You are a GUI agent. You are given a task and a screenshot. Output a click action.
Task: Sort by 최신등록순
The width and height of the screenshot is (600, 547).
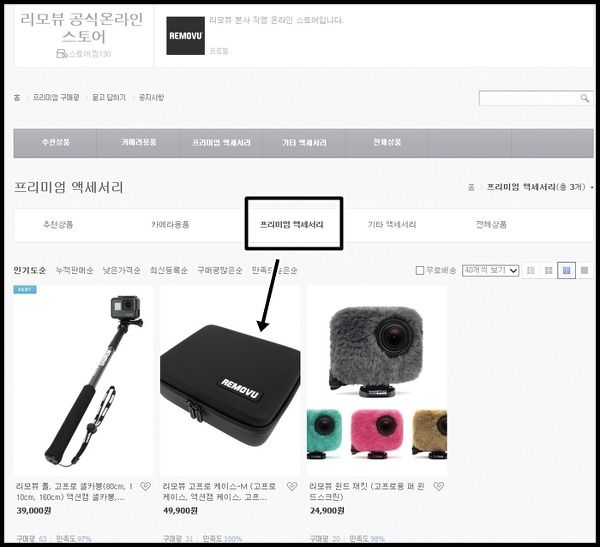coord(169,270)
